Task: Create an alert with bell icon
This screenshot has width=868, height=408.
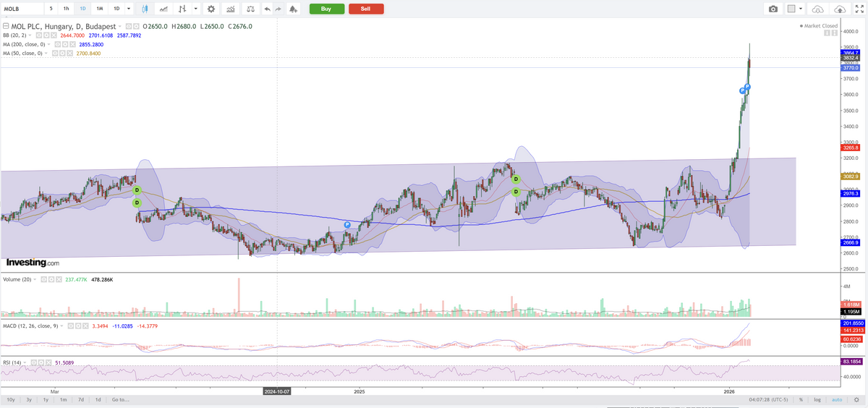Action: click(x=292, y=9)
